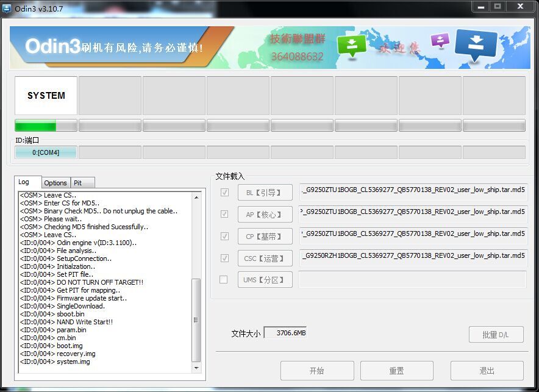Click the 文件大小 label
This screenshot has width=539, height=392.
246,333
